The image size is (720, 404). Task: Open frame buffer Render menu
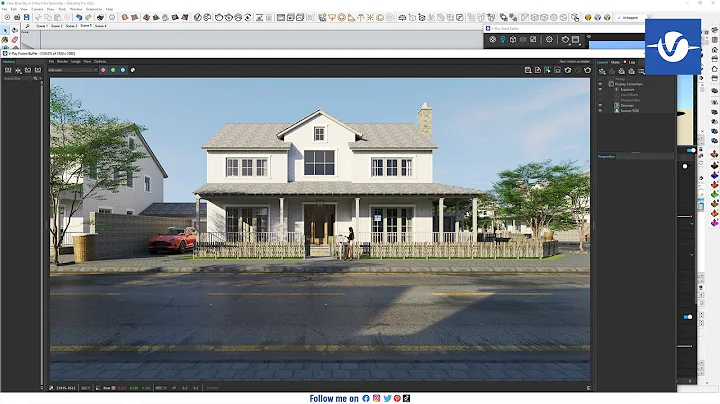point(62,62)
